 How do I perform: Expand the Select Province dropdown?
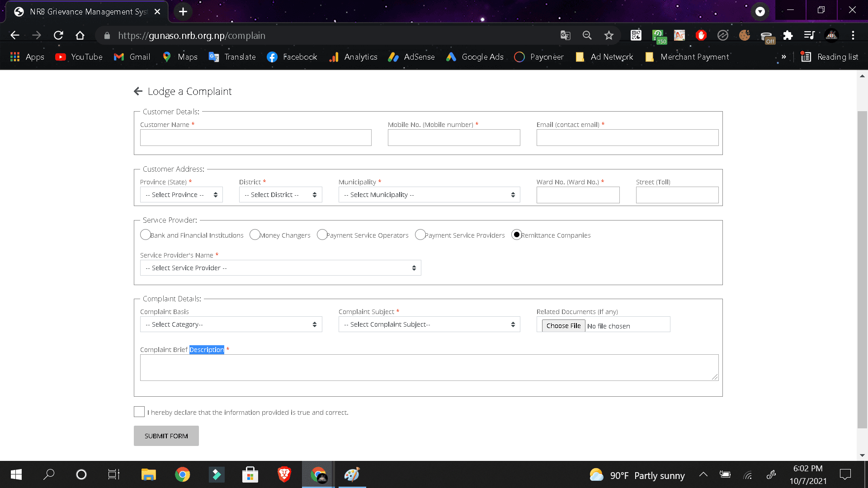[181, 195]
